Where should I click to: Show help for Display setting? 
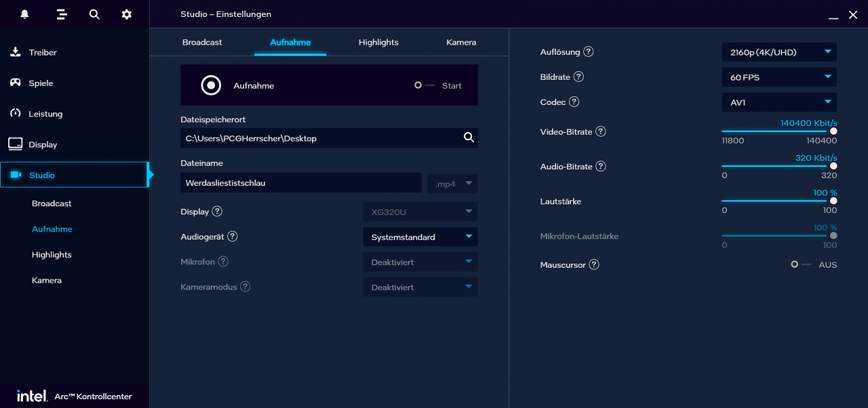tap(217, 211)
